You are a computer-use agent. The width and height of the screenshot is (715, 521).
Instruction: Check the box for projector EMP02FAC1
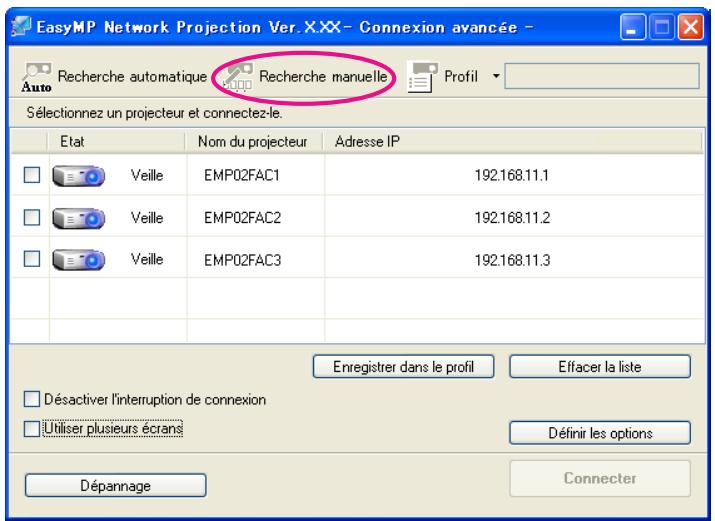tap(32, 175)
